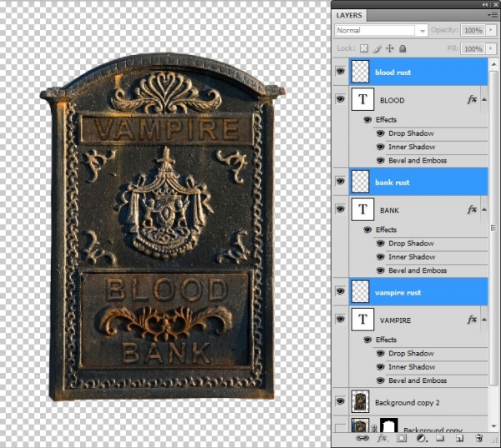Open the Layers panel flyout menu
The width and height of the screenshot is (501, 448).
pos(493,15)
